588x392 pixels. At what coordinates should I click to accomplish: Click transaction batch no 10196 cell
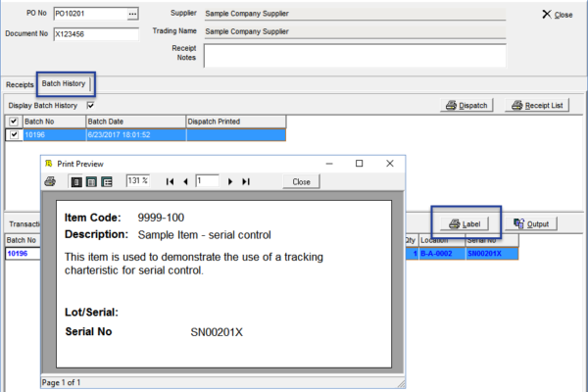pos(23,254)
